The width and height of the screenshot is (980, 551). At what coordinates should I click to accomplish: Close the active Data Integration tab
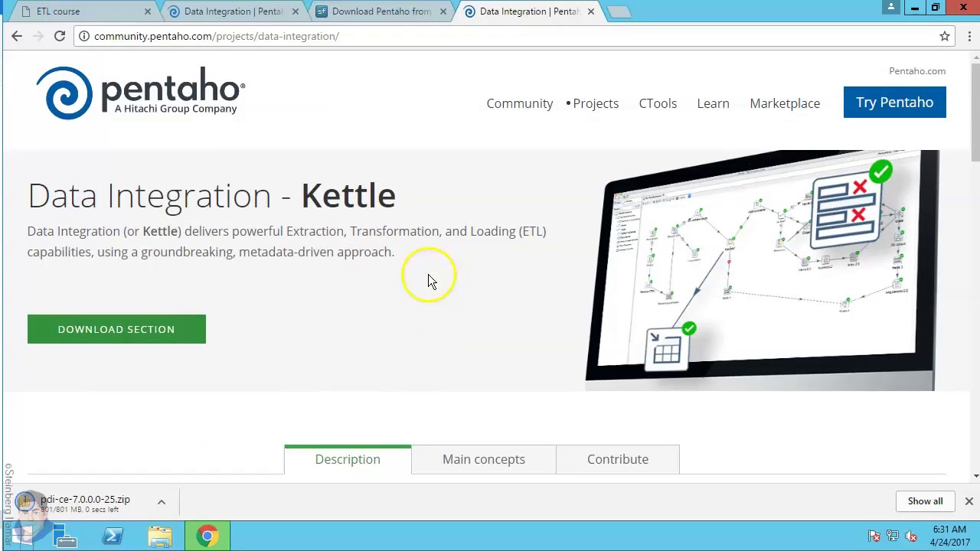590,11
